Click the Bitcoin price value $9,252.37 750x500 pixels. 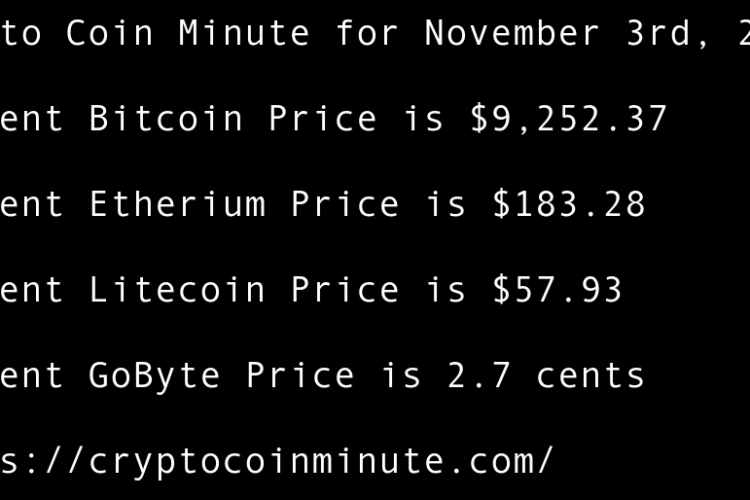568,119
